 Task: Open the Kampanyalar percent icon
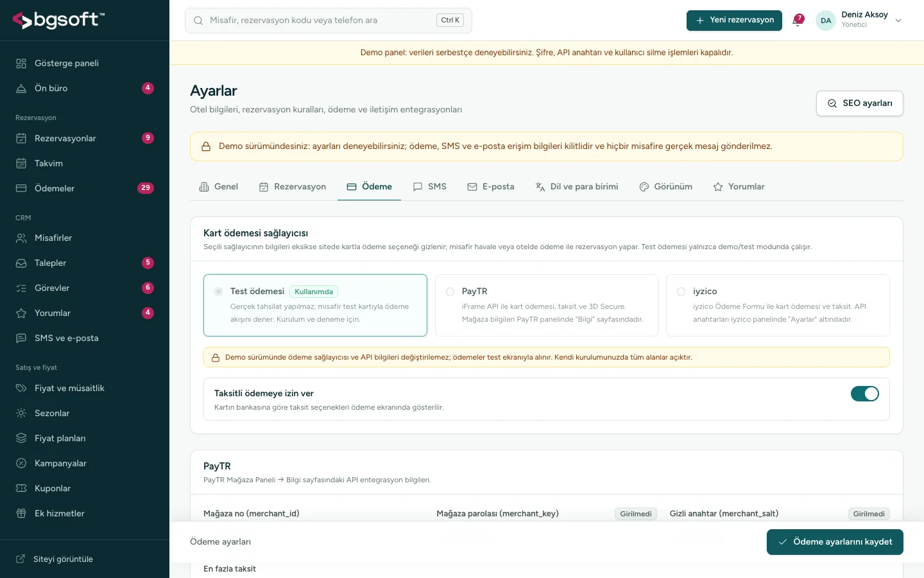point(21,464)
